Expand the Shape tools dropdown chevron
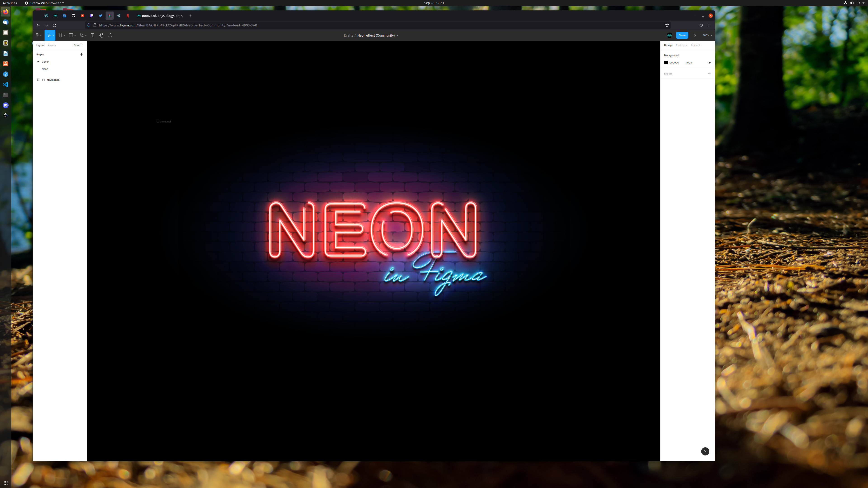868x488 pixels. coord(75,35)
